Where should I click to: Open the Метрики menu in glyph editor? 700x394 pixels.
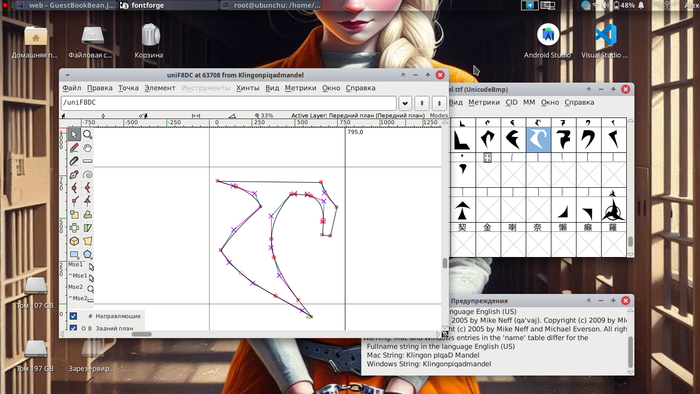(x=300, y=88)
